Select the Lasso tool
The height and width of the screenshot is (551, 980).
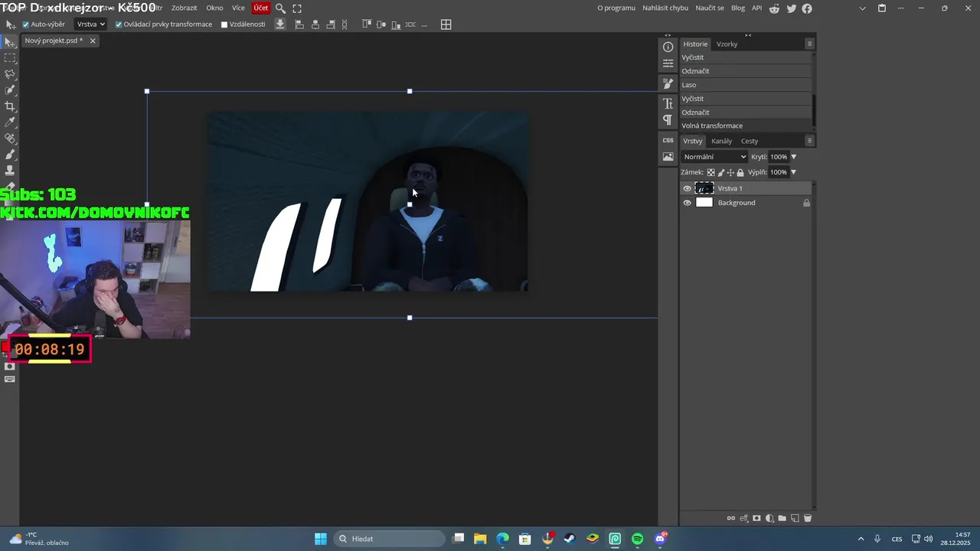tap(10, 74)
